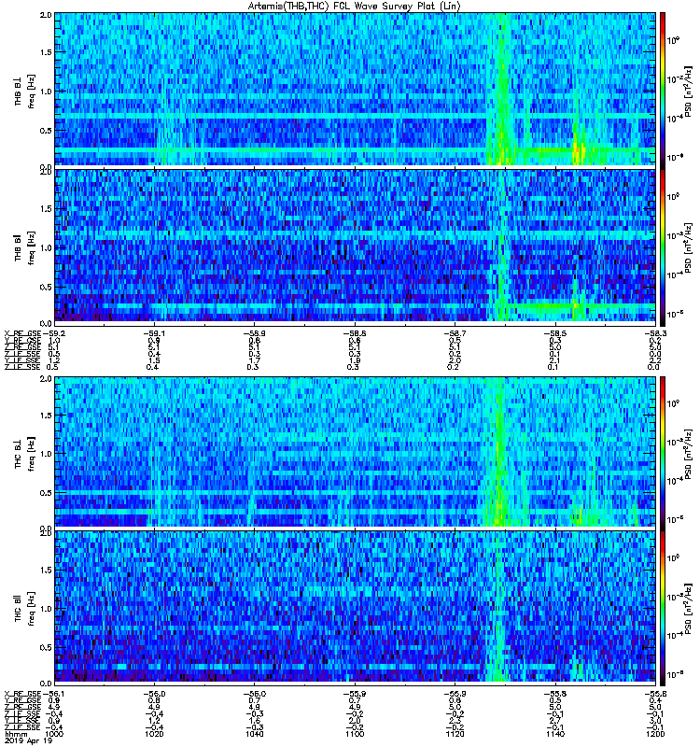Click the THB B⊥ spectrogram panel

pos(355,89)
